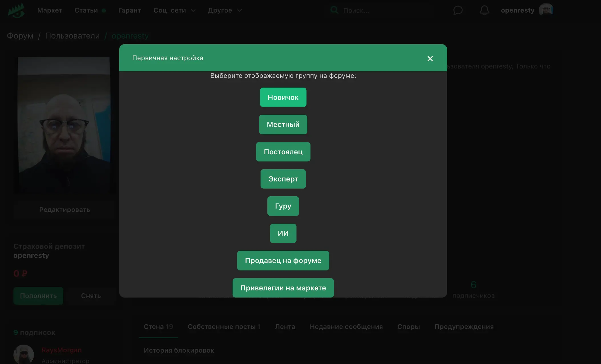Click the search magnifier icon
This screenshot has width=601, height=364.
(x=334, y=10)
